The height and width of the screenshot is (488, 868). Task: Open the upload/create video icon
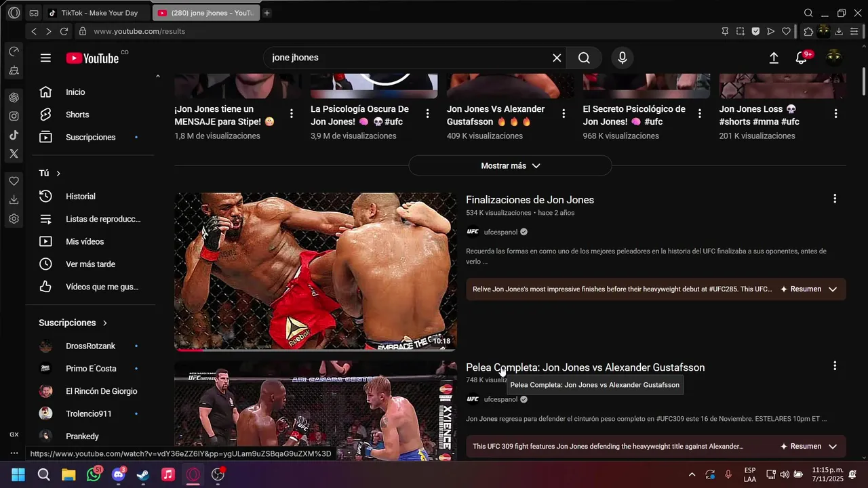pyautogui.click(x=774, y=58)
